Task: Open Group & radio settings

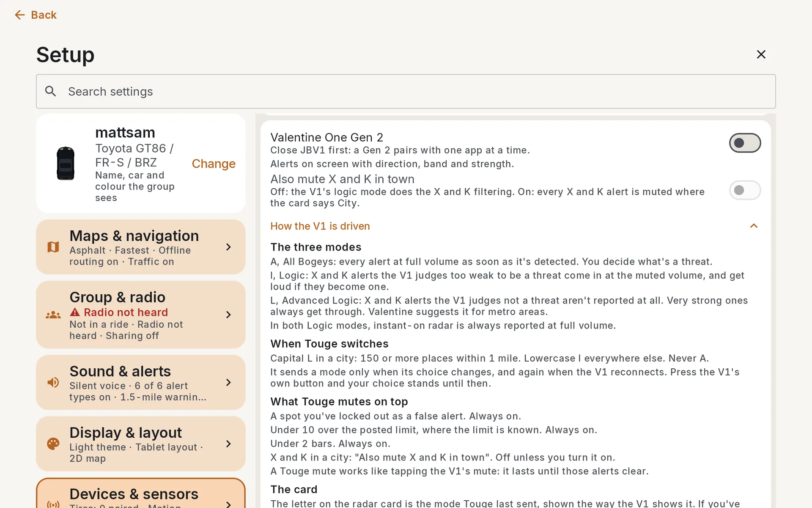Action: (141, 315)
